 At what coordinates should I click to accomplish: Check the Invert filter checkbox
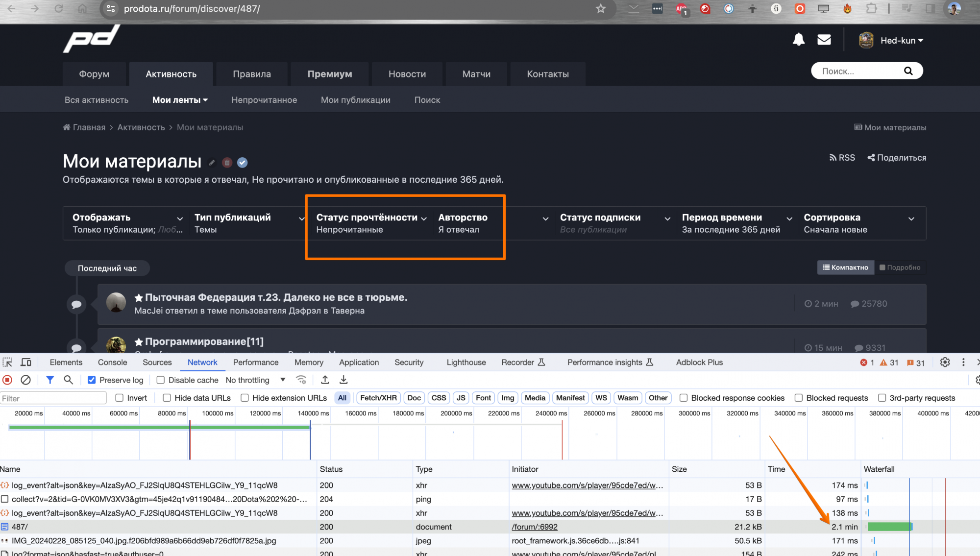click(x=120, y=398)
